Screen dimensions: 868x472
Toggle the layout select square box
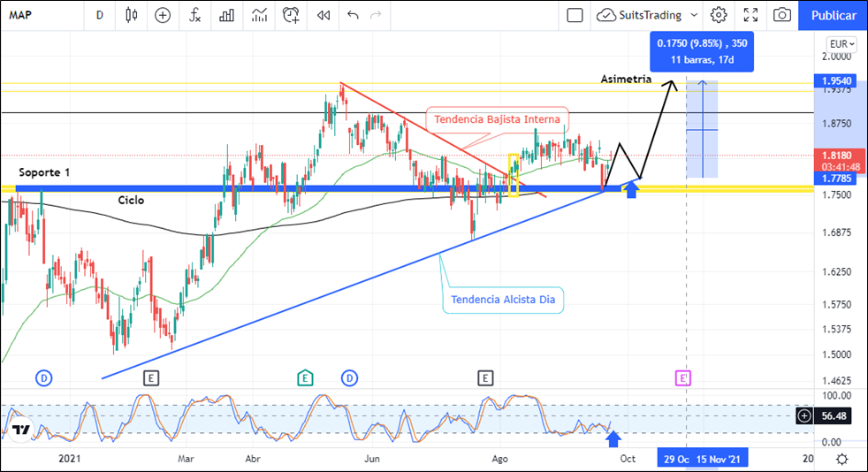pyautogui.click(x=575, y=15)
